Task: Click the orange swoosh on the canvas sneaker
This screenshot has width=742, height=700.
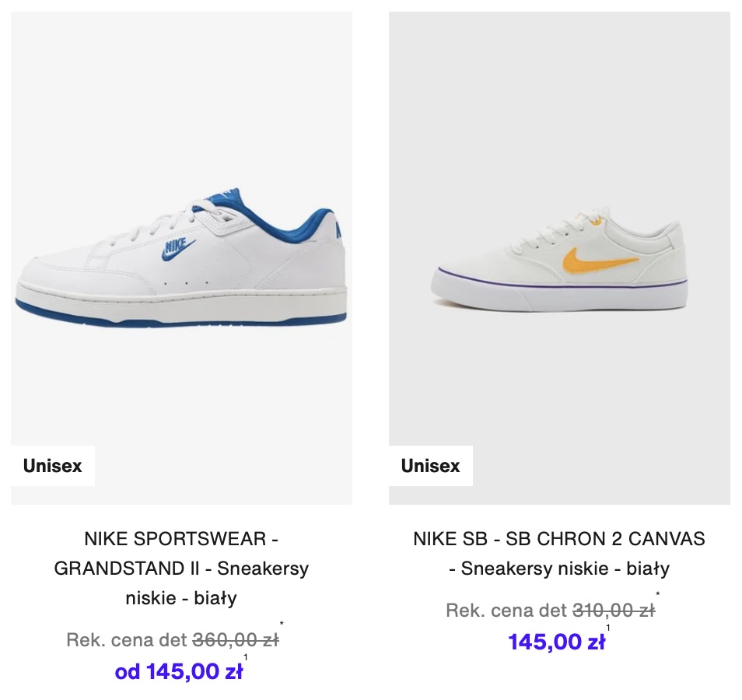Action: coord(600,262)
